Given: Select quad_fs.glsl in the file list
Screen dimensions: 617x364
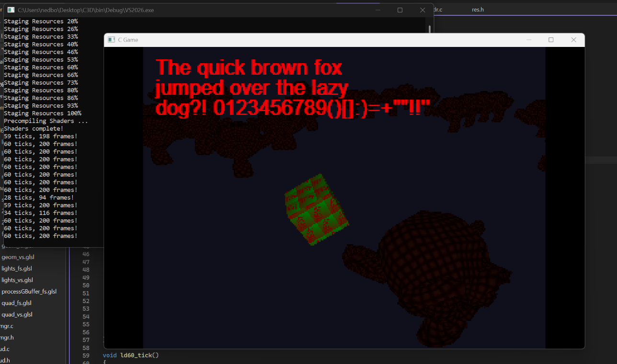Looking at the screenshot, I should (x=16, y=303).
